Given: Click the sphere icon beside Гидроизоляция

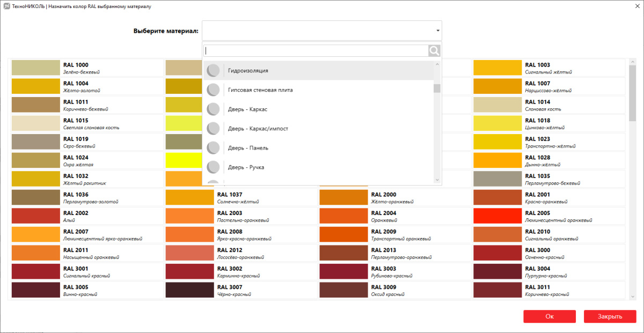Looking at the screenshot, I should [214, 71].
